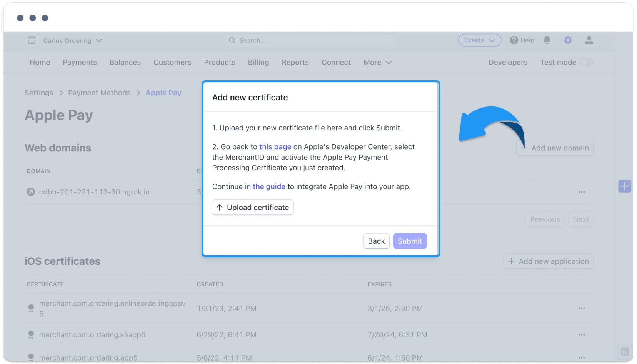Open the Balances tab
The width and height of the screenshot is (637, 364).
pyautogui.click(x=125, y=62)
